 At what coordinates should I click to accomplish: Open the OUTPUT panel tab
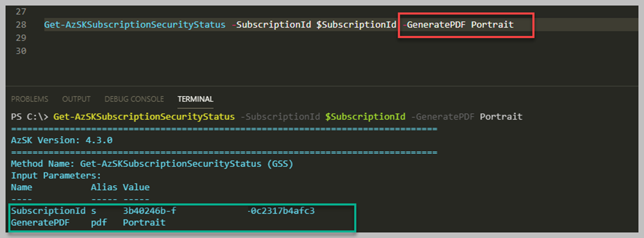point(76,99)
